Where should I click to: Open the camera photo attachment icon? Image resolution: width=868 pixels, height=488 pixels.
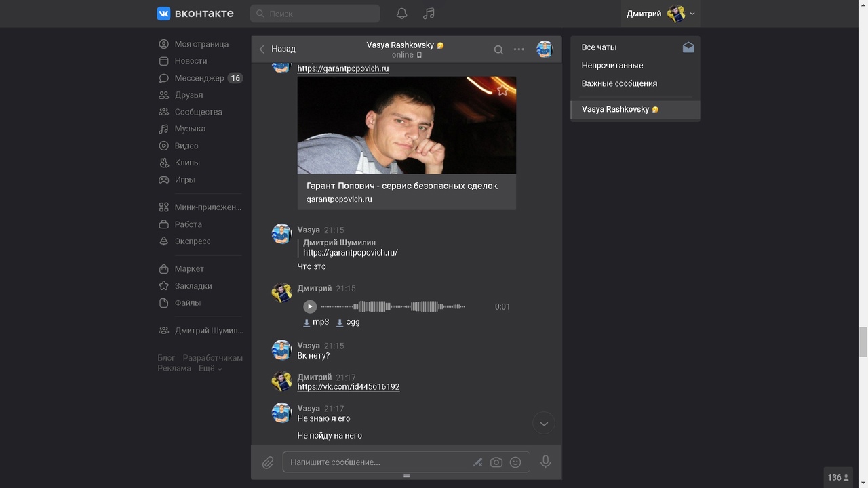pyautogui.click(x=496, y=462)
